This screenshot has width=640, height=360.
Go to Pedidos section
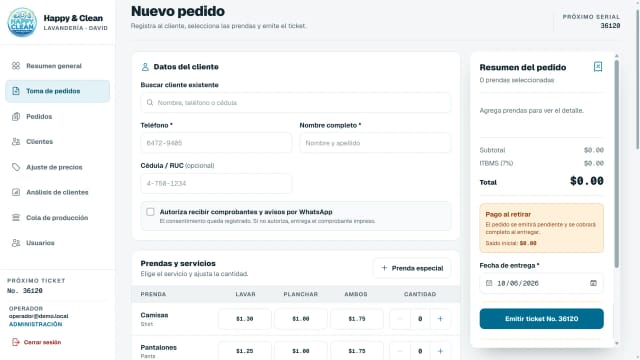tap(58, 116)
